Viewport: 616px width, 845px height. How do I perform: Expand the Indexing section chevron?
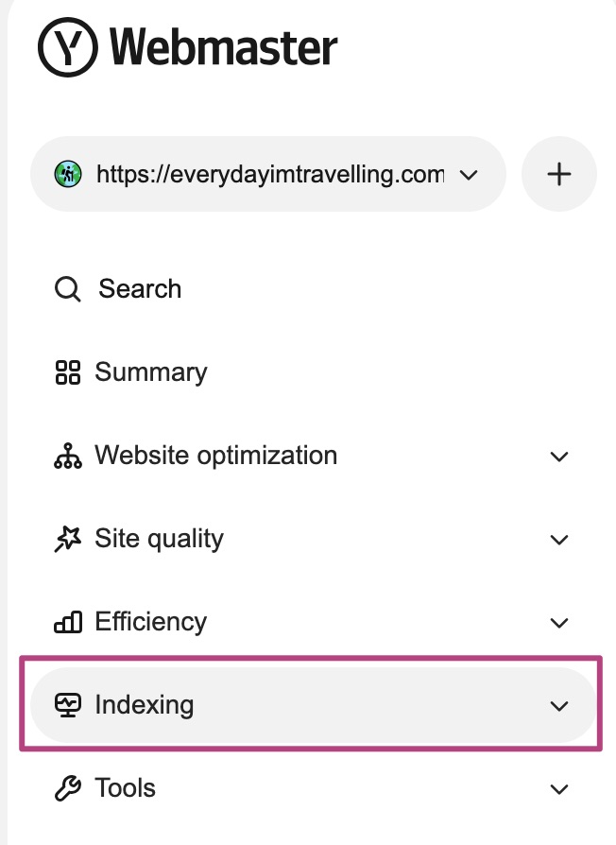coord(559,706)
